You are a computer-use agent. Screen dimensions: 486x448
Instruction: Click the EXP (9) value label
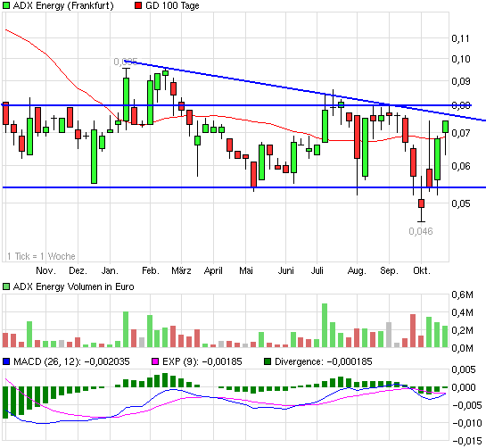pos(202,361)
